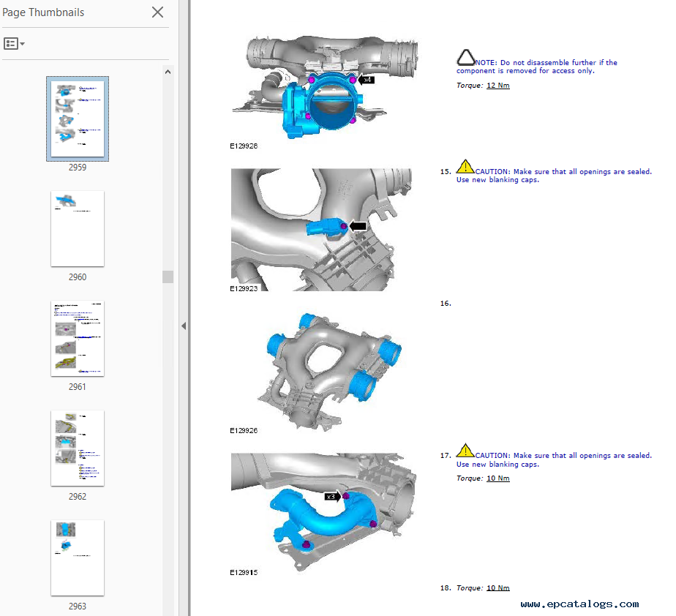Click the caution triangle icon in step 15
Image resolution: width=676 pixels, height=616 pixels.
(x=465, y=168)
